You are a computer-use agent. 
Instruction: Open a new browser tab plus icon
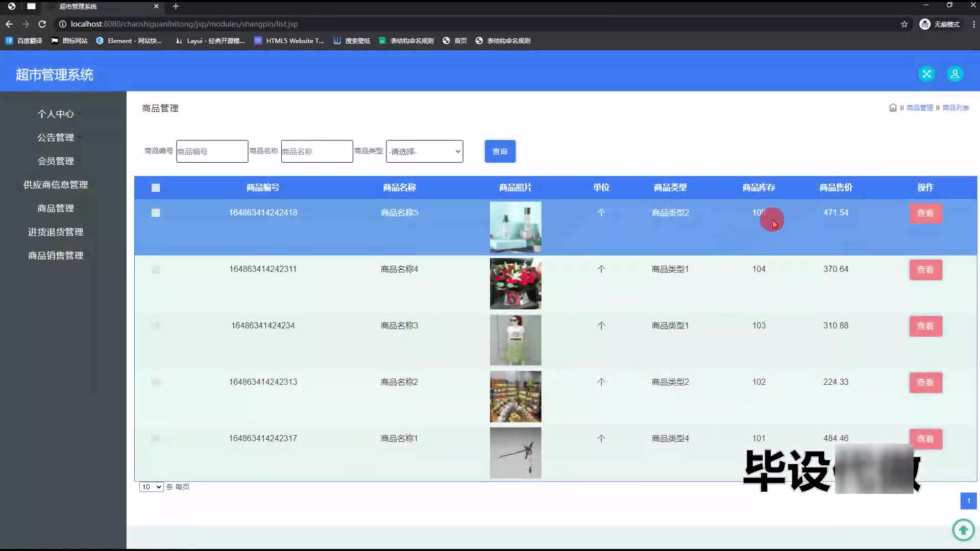(176, 6)
